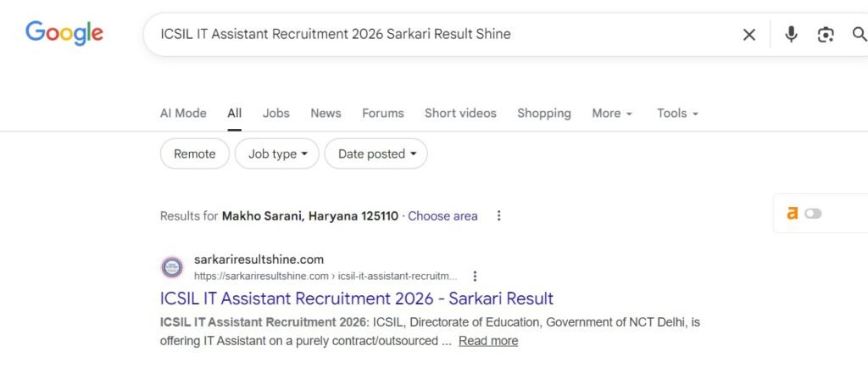Open the Tools dropdown

(677, 114)
